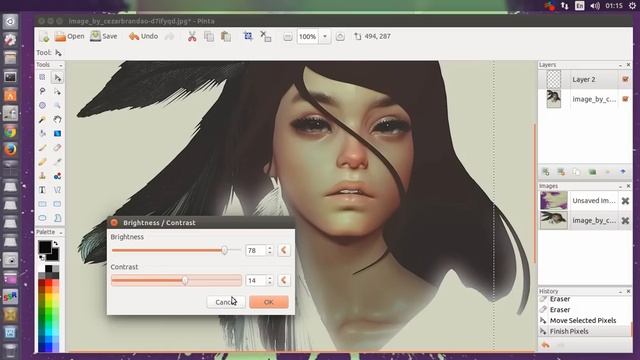Select the Move Selection tool
The width and height of the screenshot is (640, 360).
pyautogui.click(x=58, y=91)
